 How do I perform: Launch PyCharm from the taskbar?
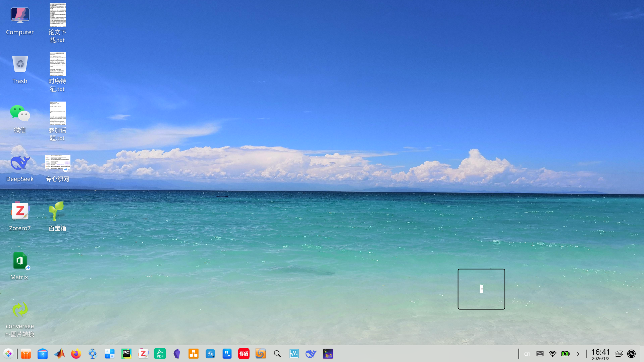pyautogui.click(x=126, y=354)
